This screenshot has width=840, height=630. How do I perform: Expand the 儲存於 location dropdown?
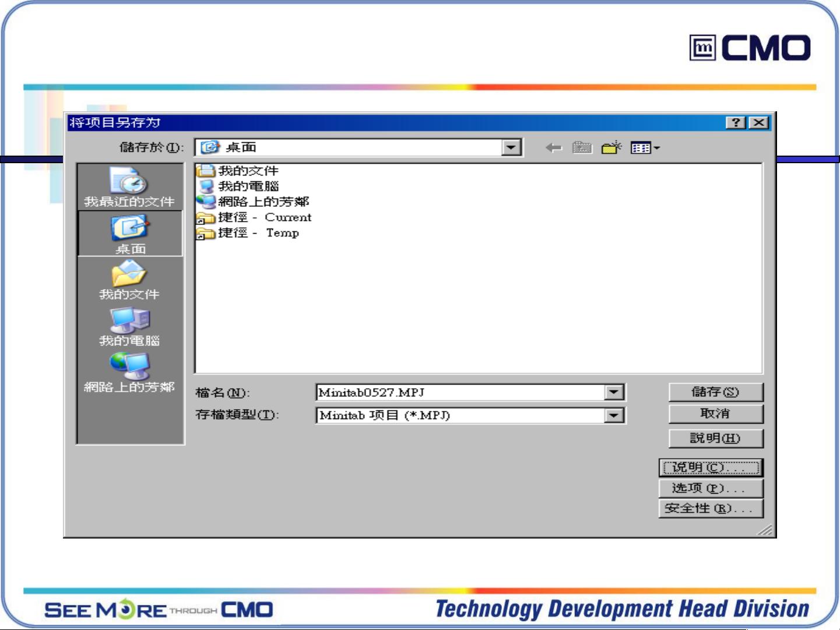tap(511, 147)
